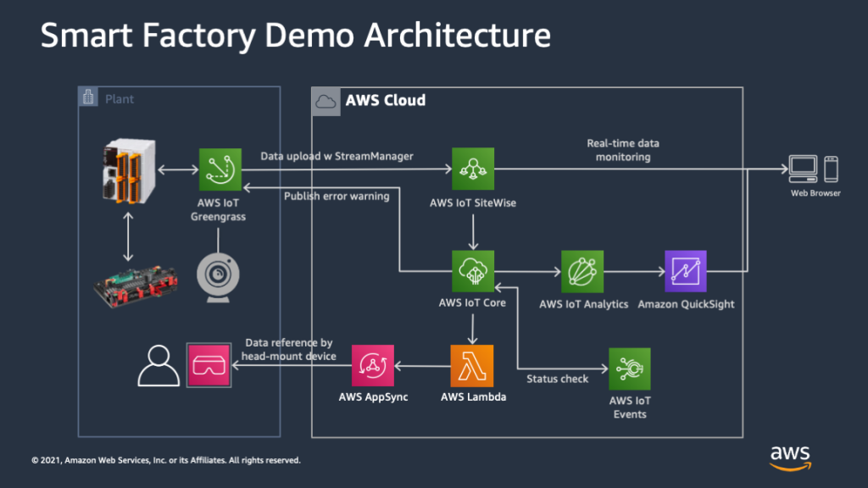
Task: Open the Amazon QuickSight purple icon
Action: [x=686, y=271]
